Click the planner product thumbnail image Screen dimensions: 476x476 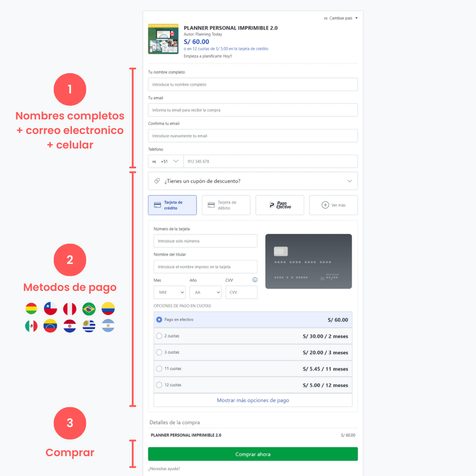click(x=164, y=39)
